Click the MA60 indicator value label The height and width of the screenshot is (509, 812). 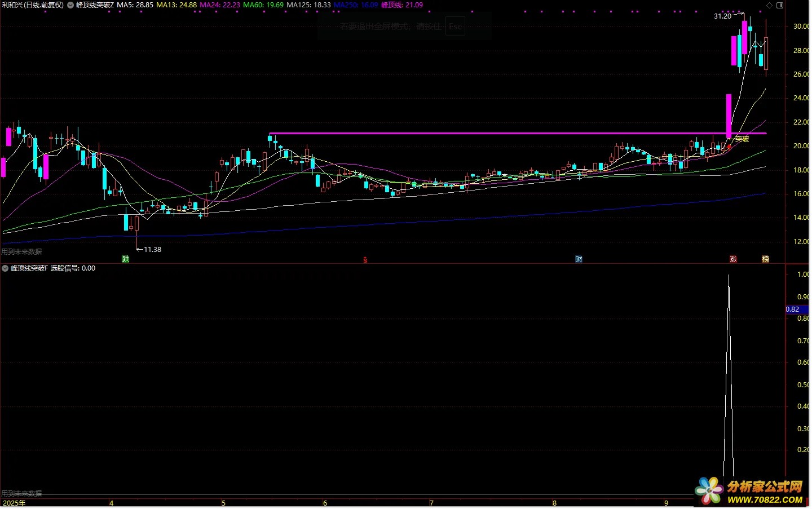click(x=263, y=5)
